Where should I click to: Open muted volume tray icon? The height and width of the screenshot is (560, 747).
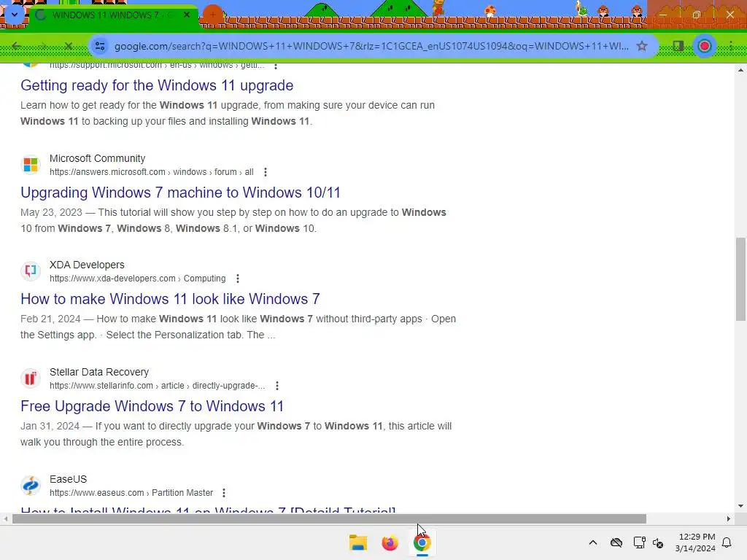coord(659,542)
